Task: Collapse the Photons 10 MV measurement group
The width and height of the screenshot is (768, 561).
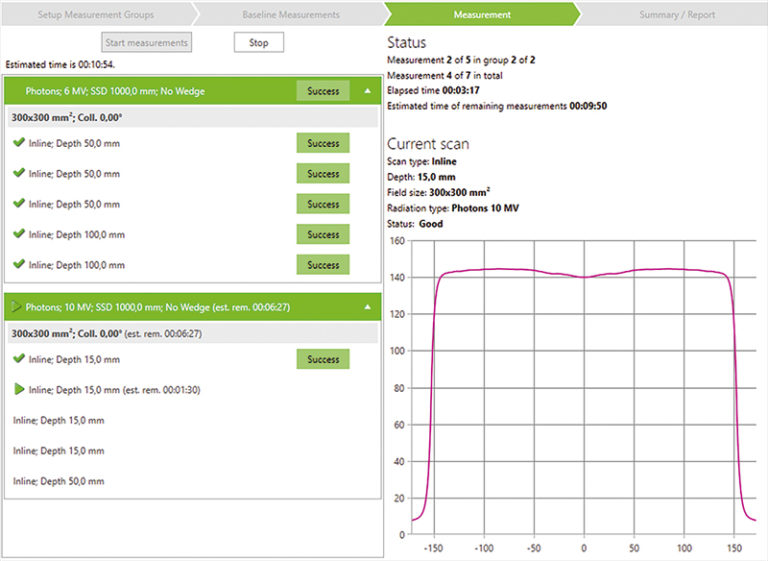Action: 367,307
